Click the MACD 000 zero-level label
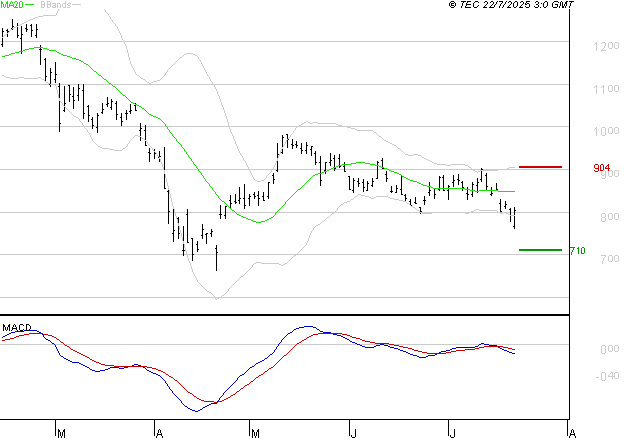The image size is (627, 440). [x=610, y=349]
